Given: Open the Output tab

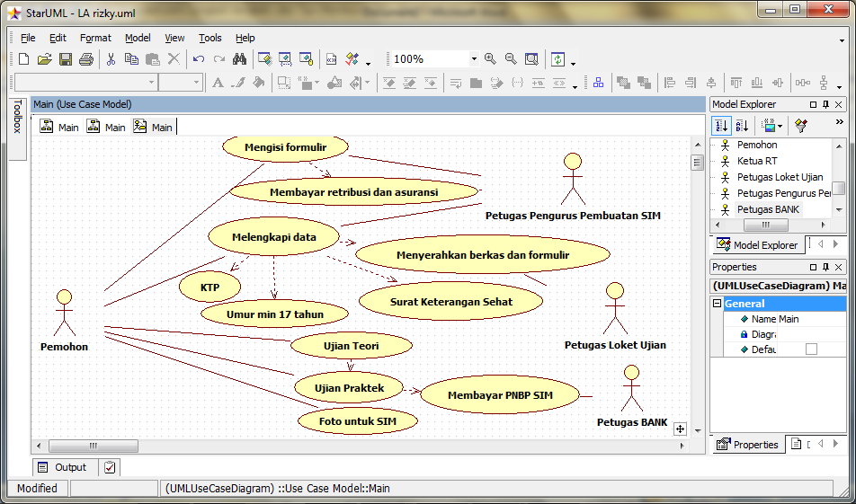Looking at the screenshot, I should click(x=63, y=467).
